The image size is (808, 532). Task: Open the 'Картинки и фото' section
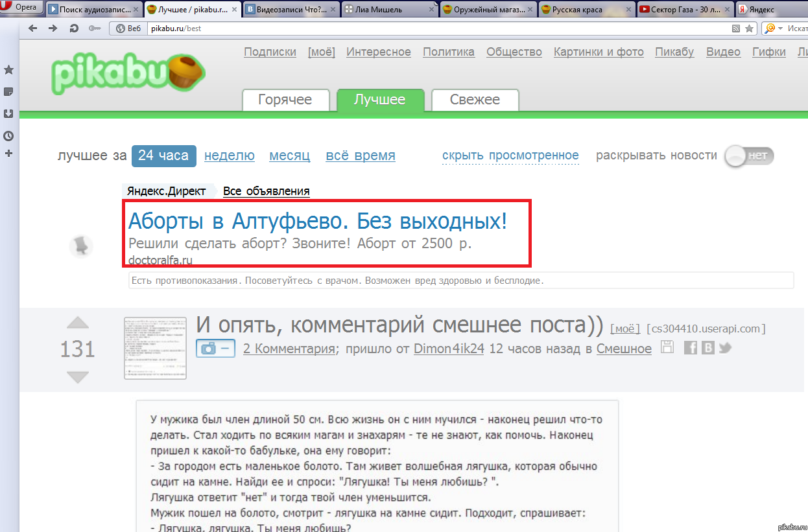pos(599,52)
